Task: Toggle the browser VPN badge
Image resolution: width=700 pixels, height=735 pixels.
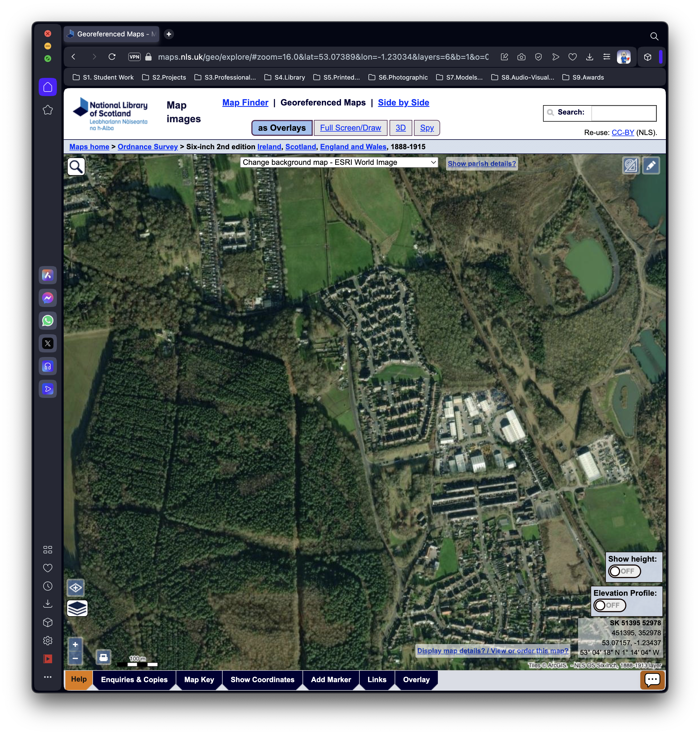Action: tap(134, 57)
